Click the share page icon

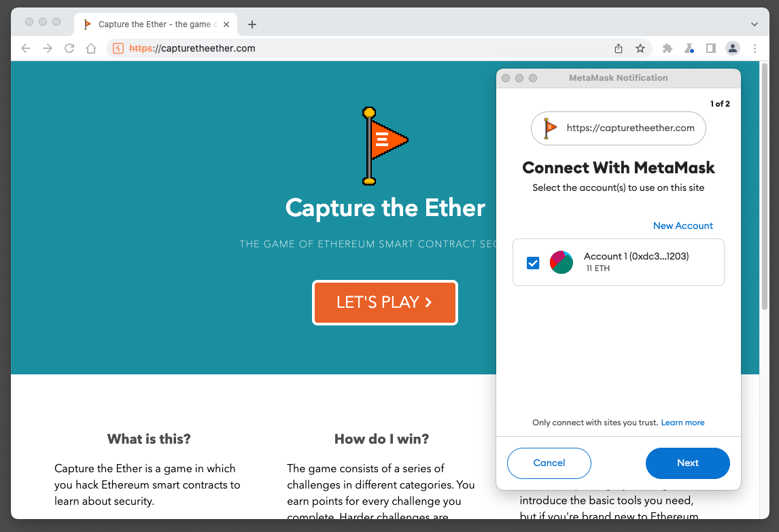pos(619,48)
